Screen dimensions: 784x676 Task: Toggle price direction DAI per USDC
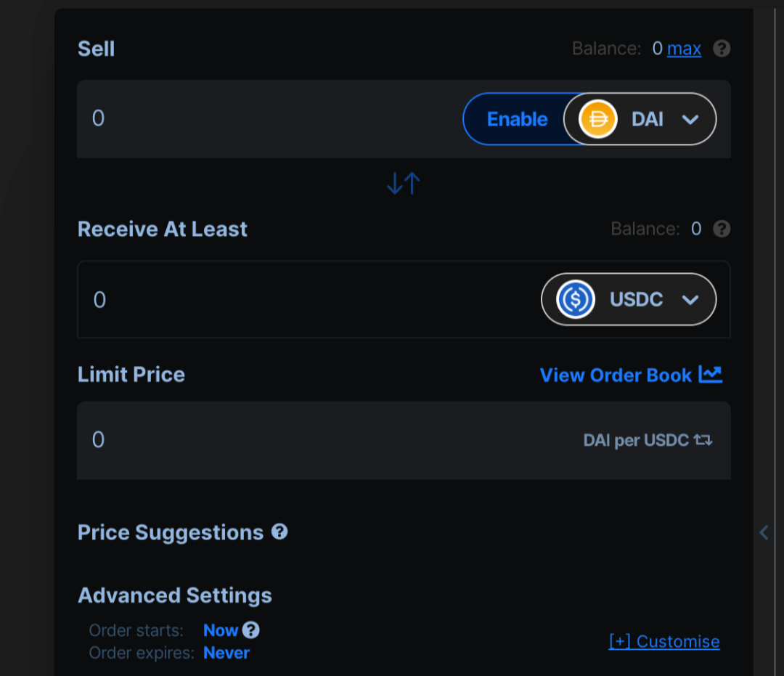(703, 440)
